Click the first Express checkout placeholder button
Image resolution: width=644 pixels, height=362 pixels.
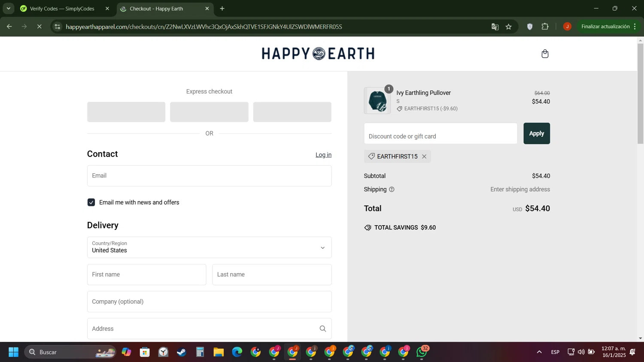[x=126, y=112]
